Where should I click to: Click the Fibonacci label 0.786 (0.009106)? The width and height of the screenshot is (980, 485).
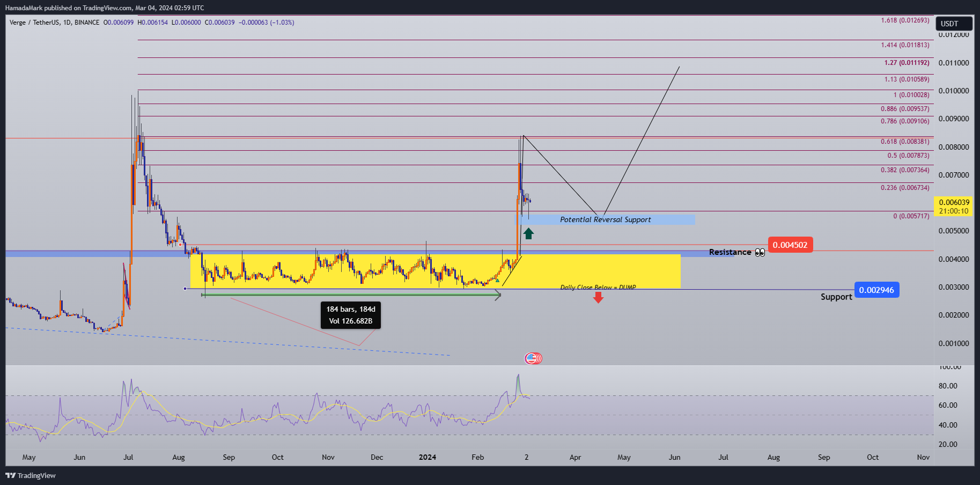(905, 121)
